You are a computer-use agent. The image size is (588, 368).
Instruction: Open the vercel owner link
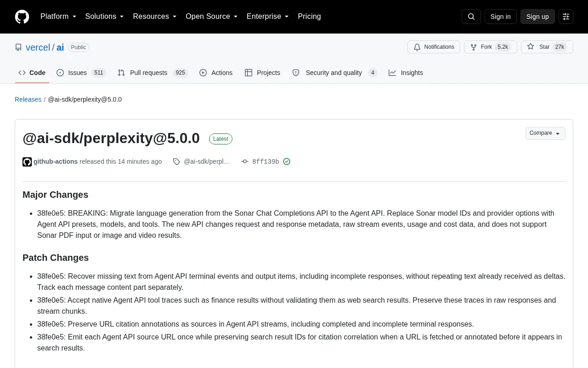tap(38, 47)
